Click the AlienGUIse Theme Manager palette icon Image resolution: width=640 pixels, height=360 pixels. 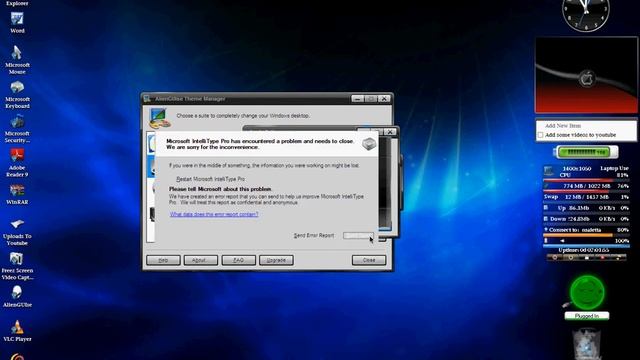point(159,118)
